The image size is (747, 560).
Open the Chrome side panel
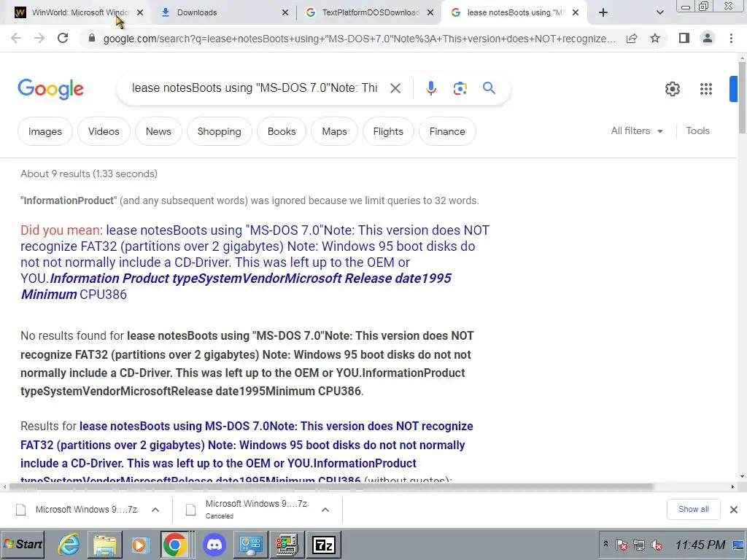[684, 38]
